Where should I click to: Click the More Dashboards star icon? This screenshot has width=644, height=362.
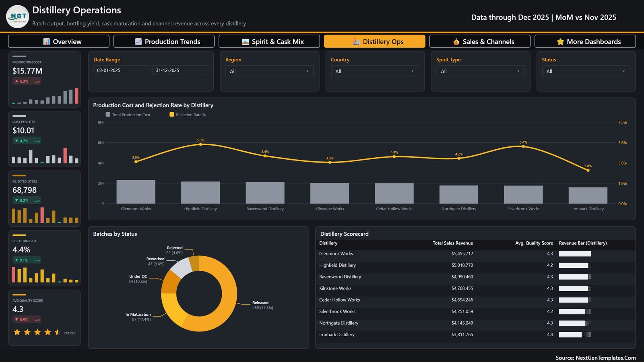(x=560, y=42)
